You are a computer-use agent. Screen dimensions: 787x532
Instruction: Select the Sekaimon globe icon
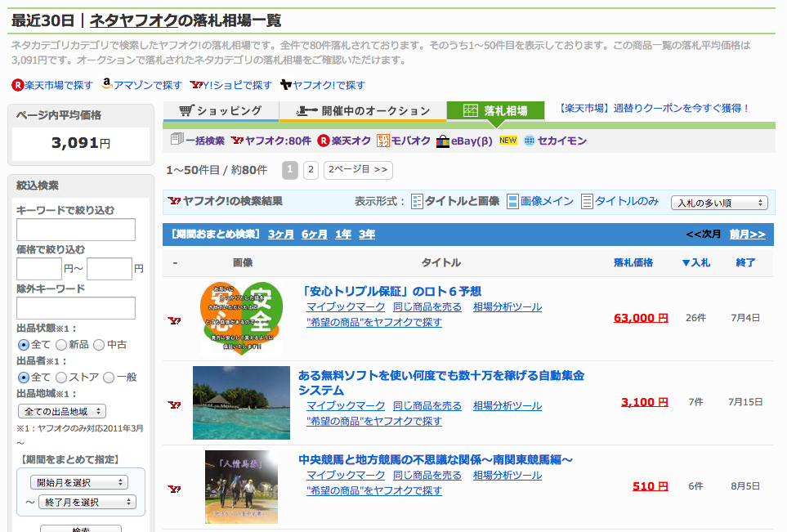(530, 141)
